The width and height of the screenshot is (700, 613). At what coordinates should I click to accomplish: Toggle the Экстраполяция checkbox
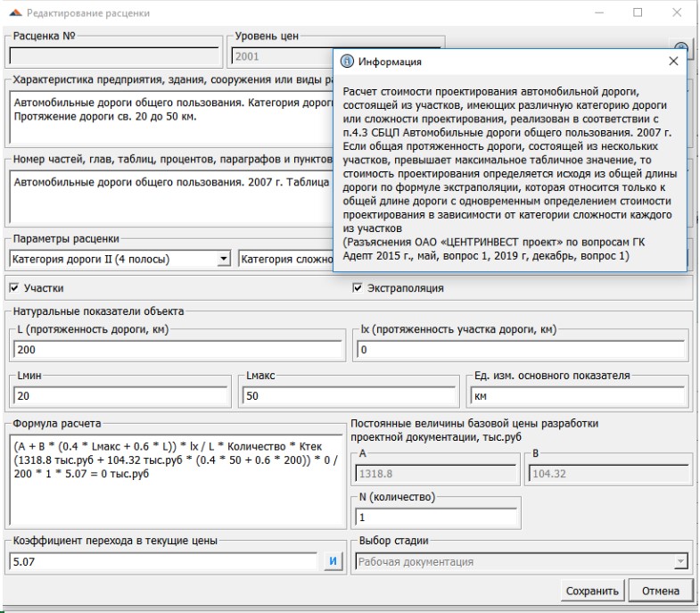pos(358,287)
